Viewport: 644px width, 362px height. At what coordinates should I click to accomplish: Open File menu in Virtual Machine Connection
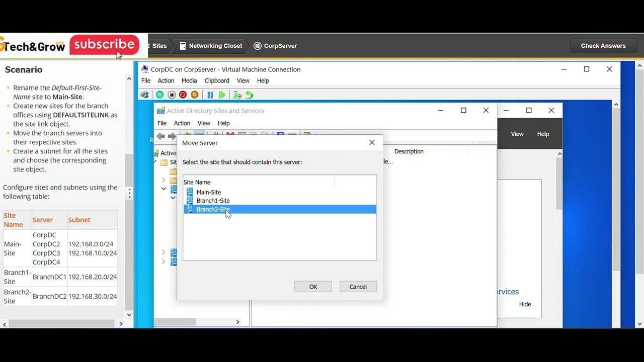pyautogui.click(x=146, y=80)
